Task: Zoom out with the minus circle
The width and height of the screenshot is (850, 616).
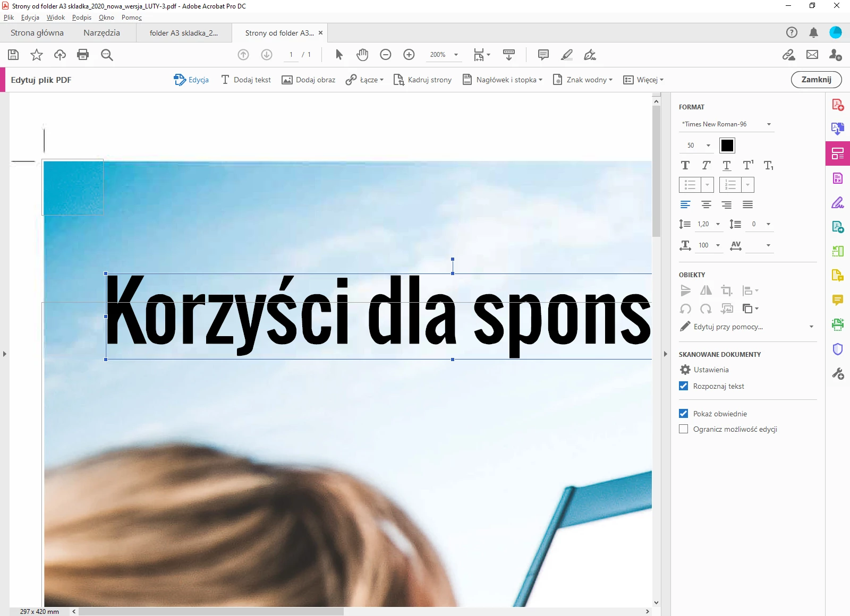Action: pos(386,55)
